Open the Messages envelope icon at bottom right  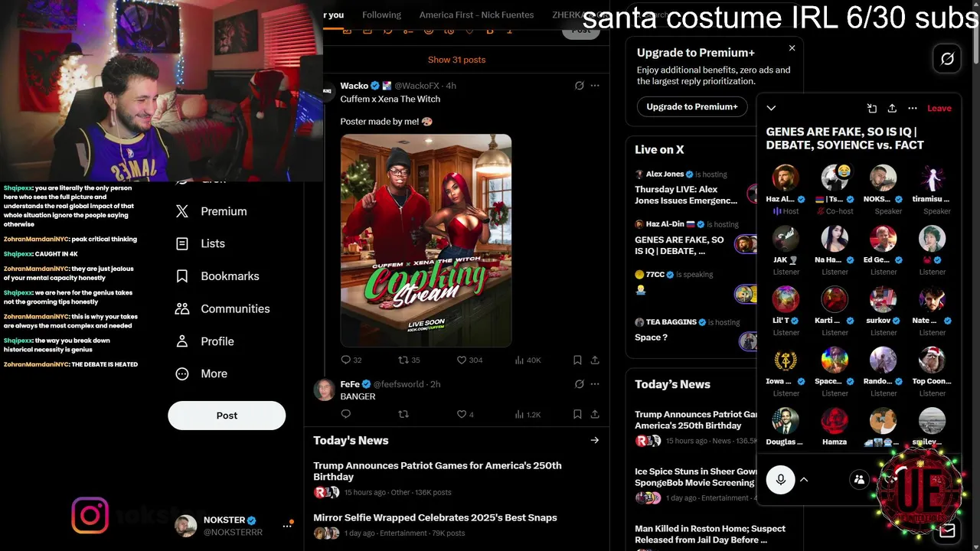point(947,530)
